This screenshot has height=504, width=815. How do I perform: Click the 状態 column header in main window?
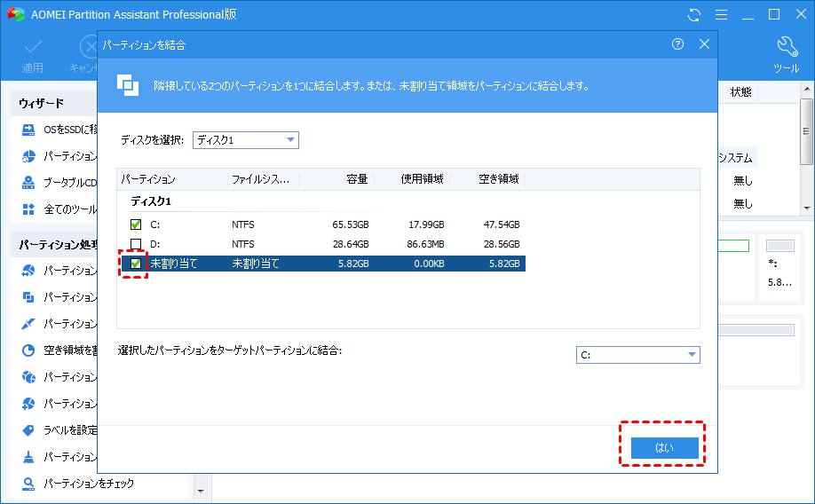740,92
